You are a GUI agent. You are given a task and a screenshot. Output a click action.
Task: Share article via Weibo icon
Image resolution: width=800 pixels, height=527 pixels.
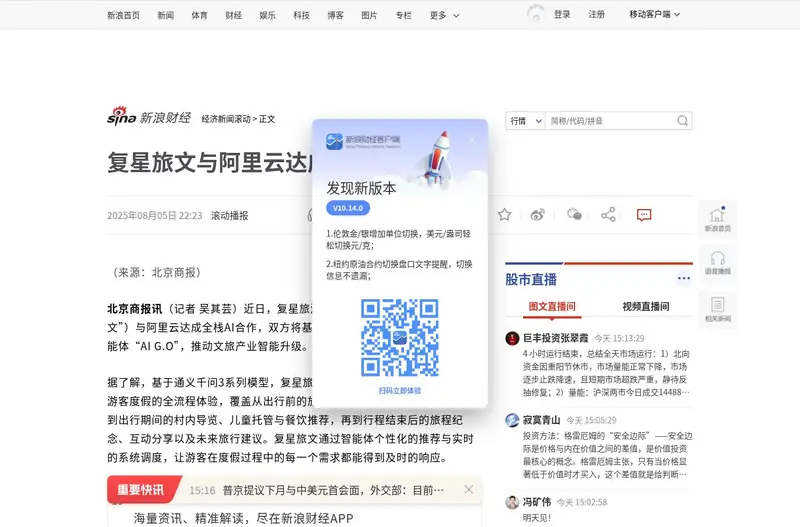point(538,215)
